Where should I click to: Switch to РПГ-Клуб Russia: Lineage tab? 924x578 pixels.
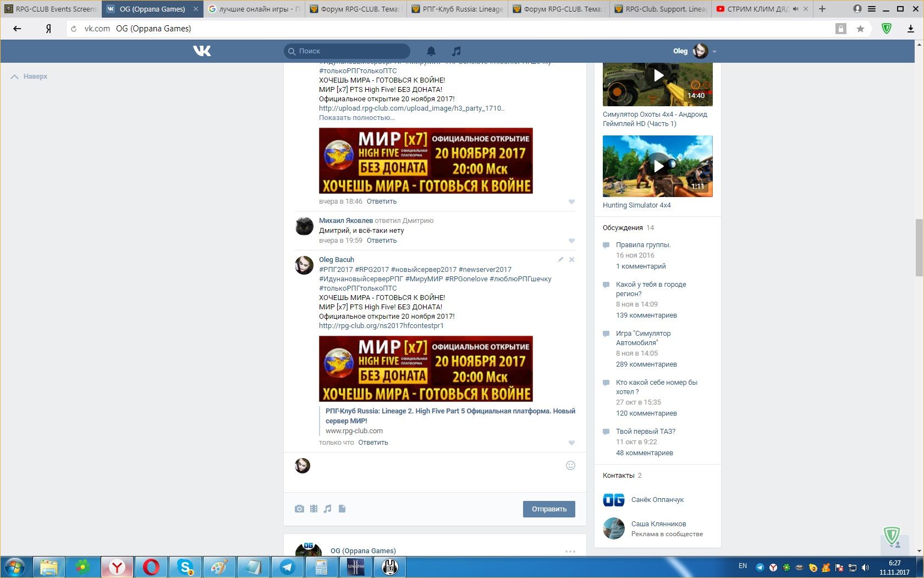click(x=458, y=9)
